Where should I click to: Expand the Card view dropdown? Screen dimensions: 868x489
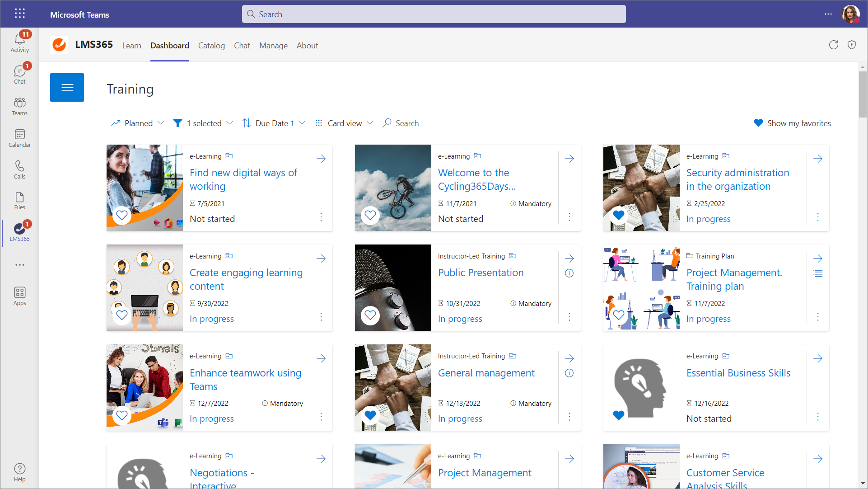click(x=345, y=123)
